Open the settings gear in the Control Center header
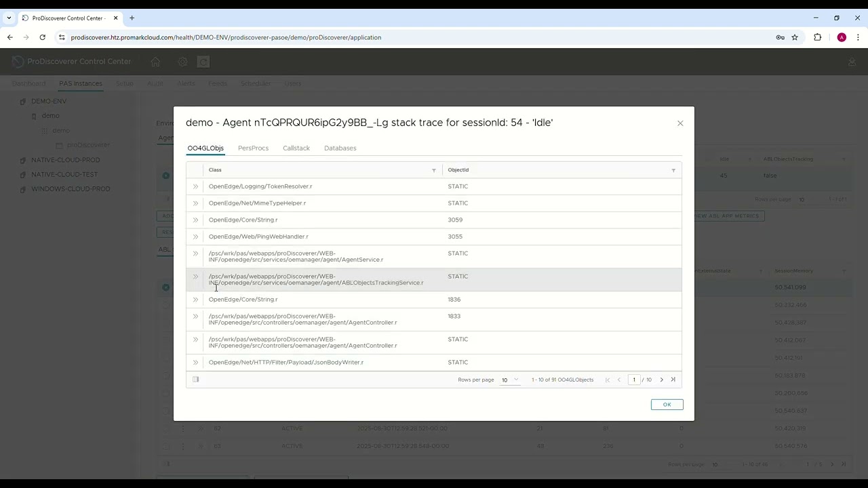The image size is (868, 488). (x=182, y=62)
